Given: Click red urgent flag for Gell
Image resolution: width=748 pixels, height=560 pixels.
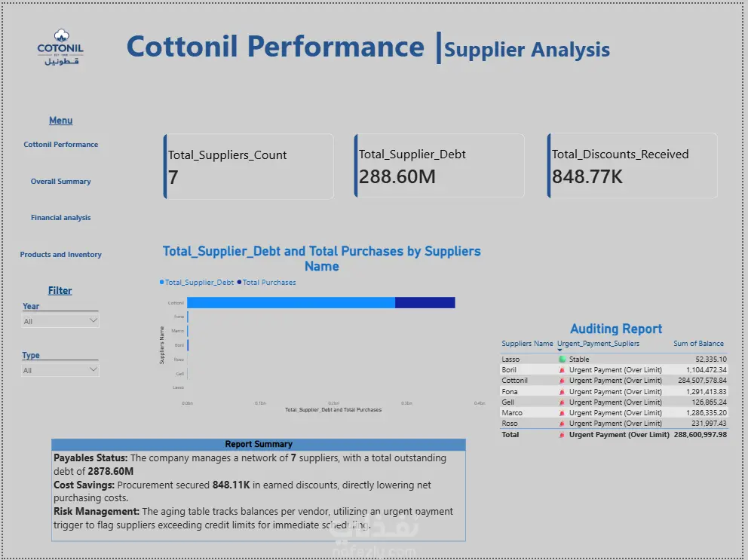Looking at the screenshot, I should coord(562,402).
